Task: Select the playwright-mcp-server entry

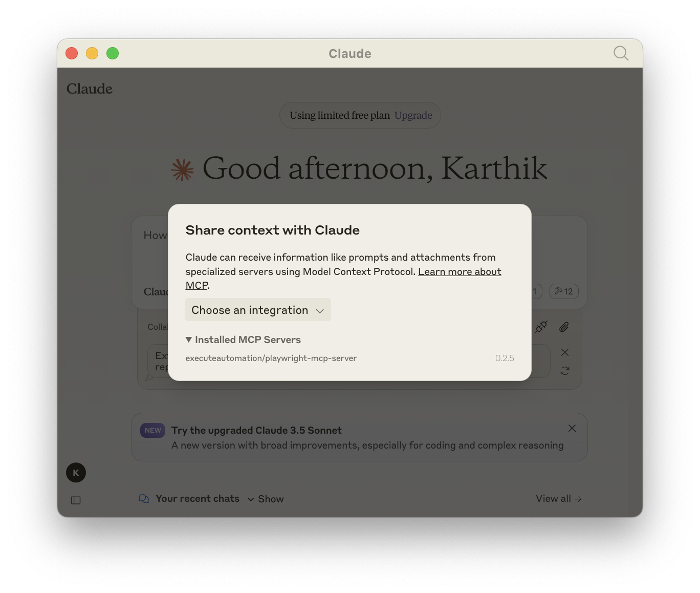Action: pyautogui.click(x=271, y=358)
